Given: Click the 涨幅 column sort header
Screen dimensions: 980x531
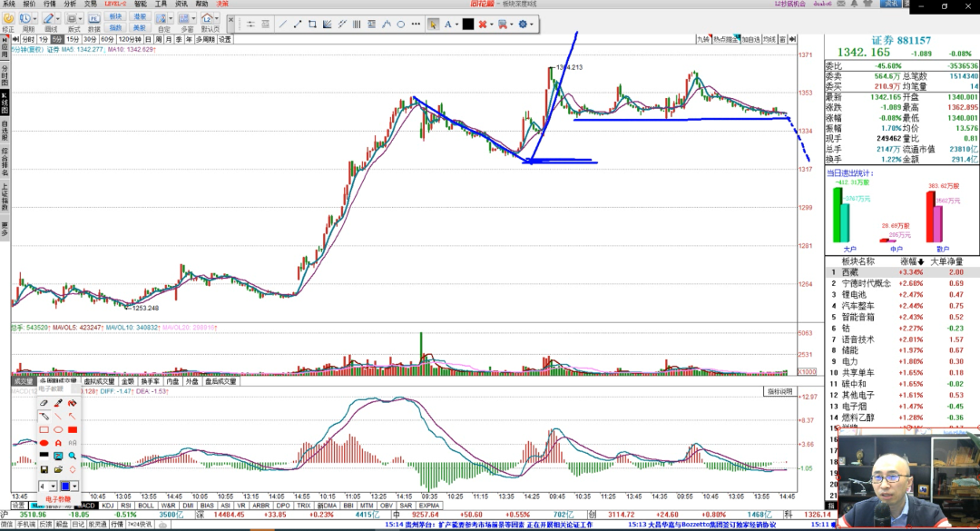Looking at the screenshot, I should pos(911,261).
